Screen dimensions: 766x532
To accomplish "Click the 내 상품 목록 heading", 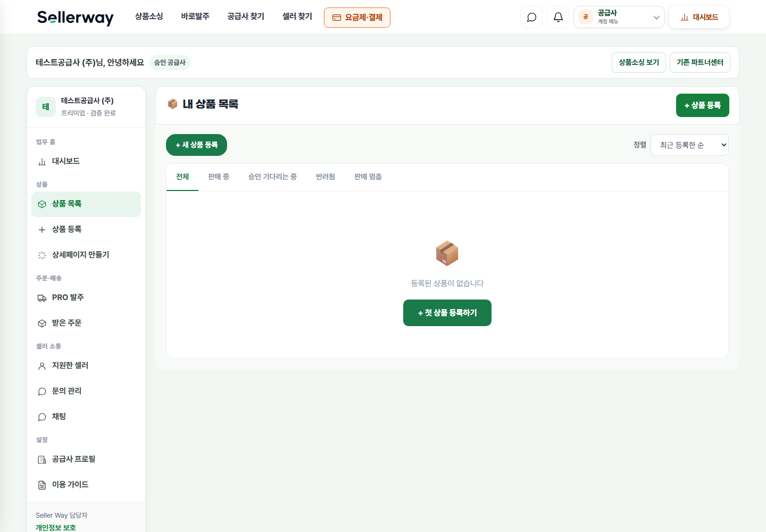I will (x=210, y=104).
